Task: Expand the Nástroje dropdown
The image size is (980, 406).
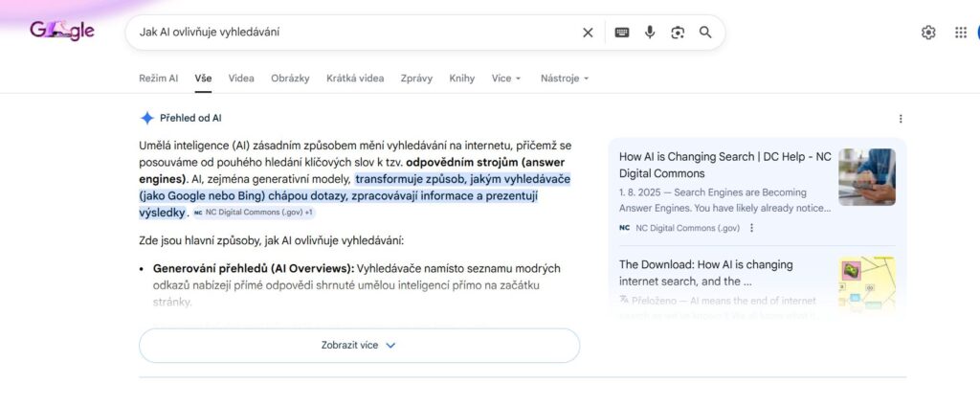Action: pyautogui.click(x=565, y=79)
